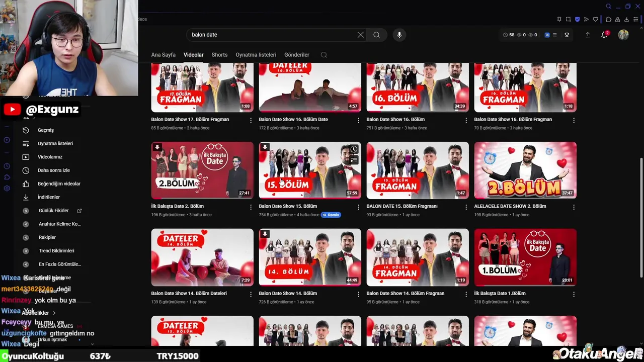Click the trophy icon in vidIQ bar

click(x=567, y=35)
